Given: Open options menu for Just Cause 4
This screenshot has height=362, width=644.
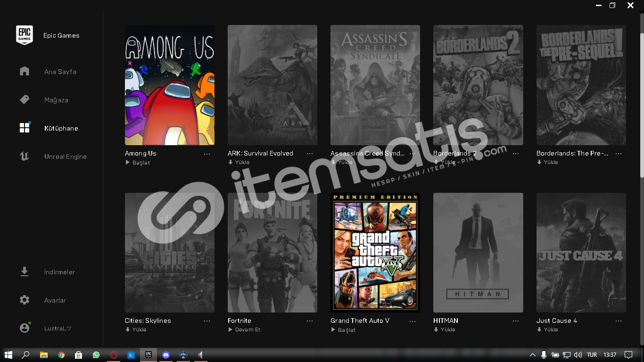Looking at the screenshot, I should (619, 321).
